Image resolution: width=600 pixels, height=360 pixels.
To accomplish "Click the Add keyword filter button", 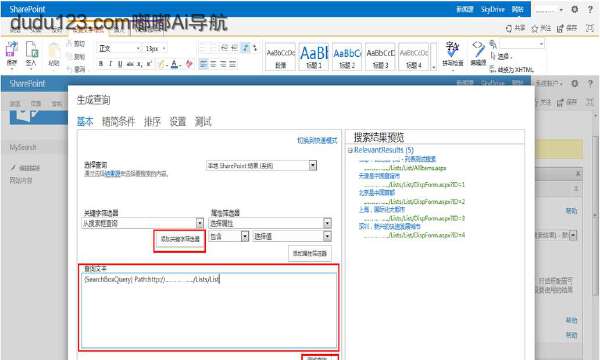I will point(180,239).
